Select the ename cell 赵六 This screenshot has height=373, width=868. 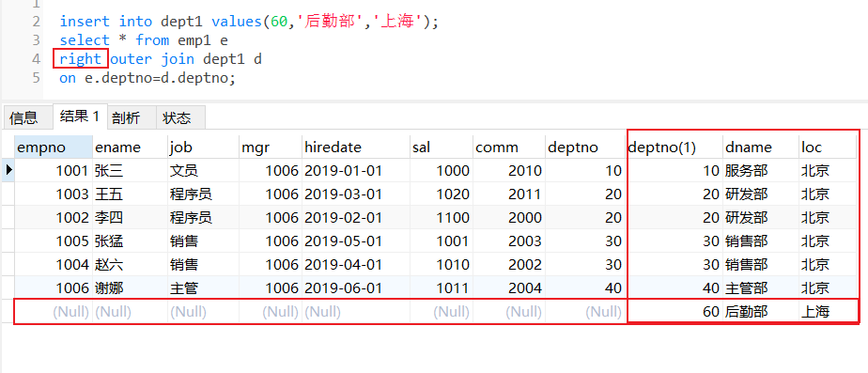(x=130, y=265)
